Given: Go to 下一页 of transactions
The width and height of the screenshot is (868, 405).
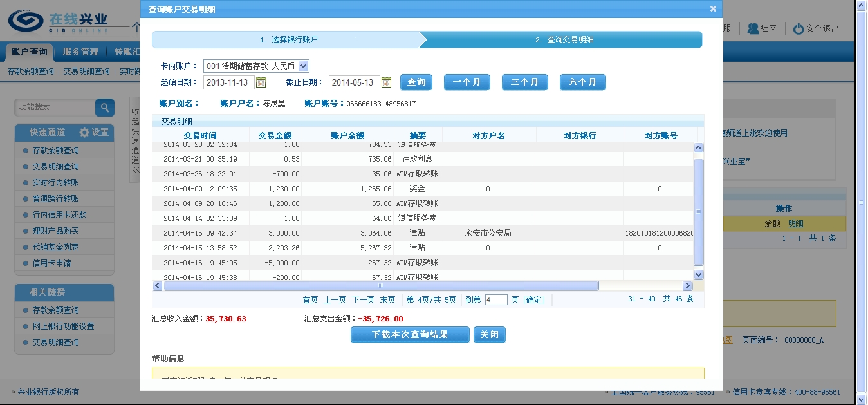Looking at the screenshot, I should pyautogui.click(x=363, y=300).
